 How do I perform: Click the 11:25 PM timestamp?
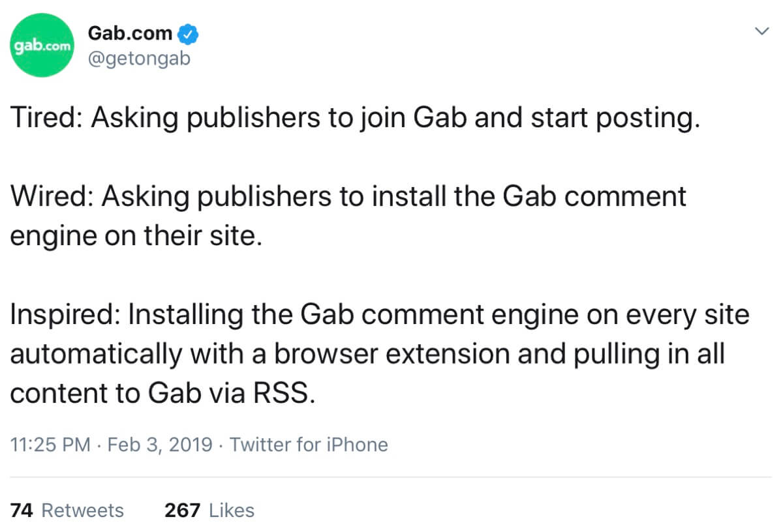[51, 445]
